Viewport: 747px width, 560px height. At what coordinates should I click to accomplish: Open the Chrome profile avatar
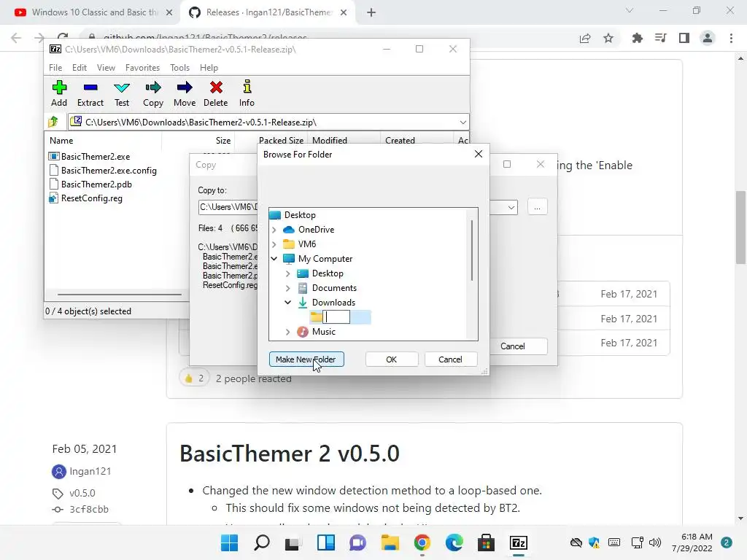tap(708, 38)
